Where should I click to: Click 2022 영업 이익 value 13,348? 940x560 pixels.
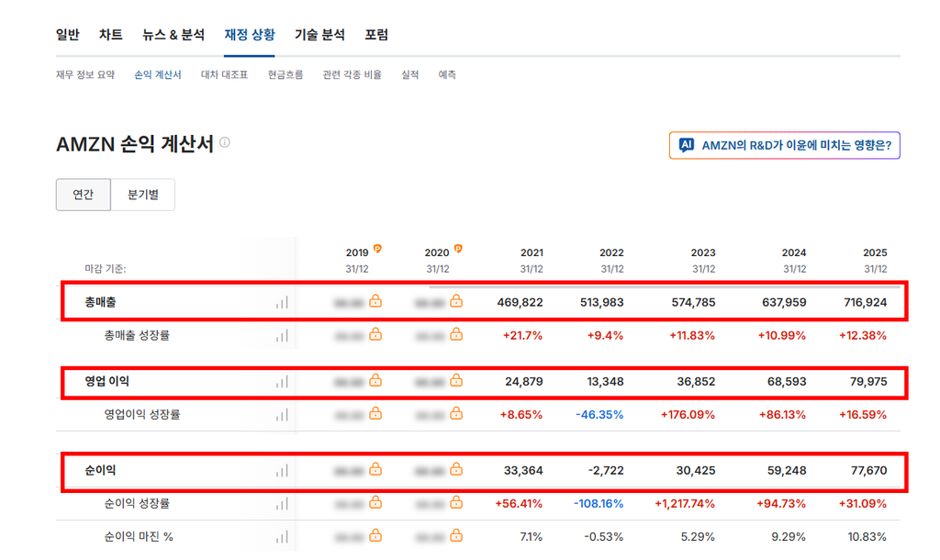605,381
